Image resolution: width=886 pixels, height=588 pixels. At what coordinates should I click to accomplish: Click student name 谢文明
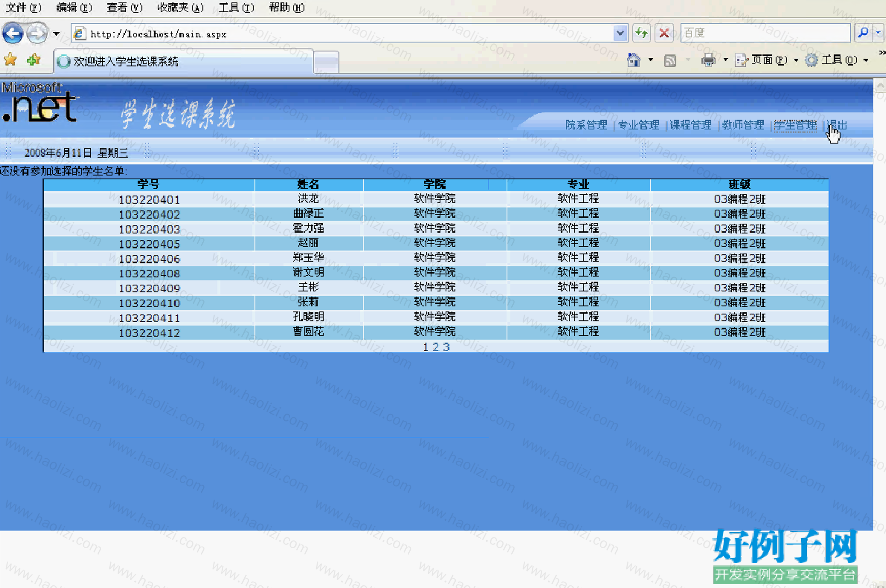point(308,272)
